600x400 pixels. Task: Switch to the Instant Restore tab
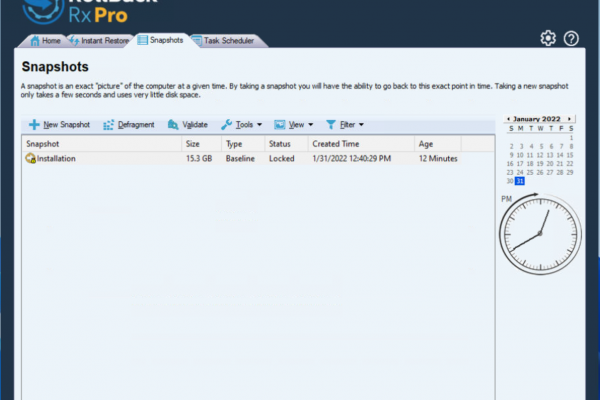coord(99,41)
